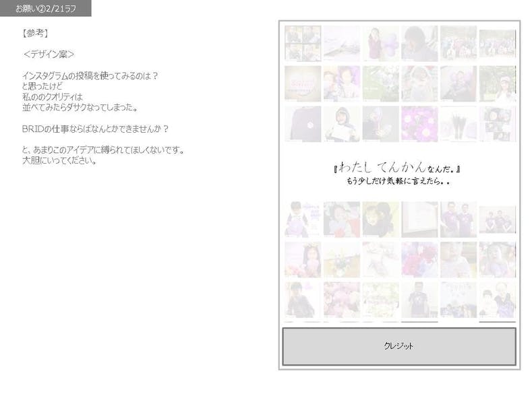Open the standing man in dark T-shirt thumbnail

(x=419, y=300)
